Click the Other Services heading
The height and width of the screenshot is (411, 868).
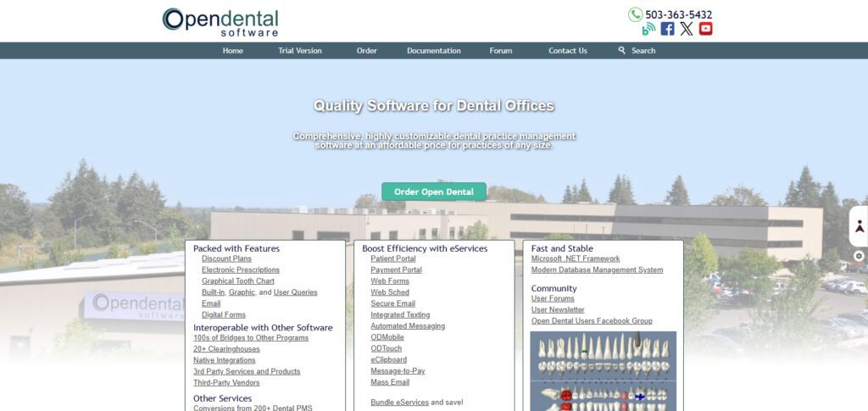[x=223, y=399]
